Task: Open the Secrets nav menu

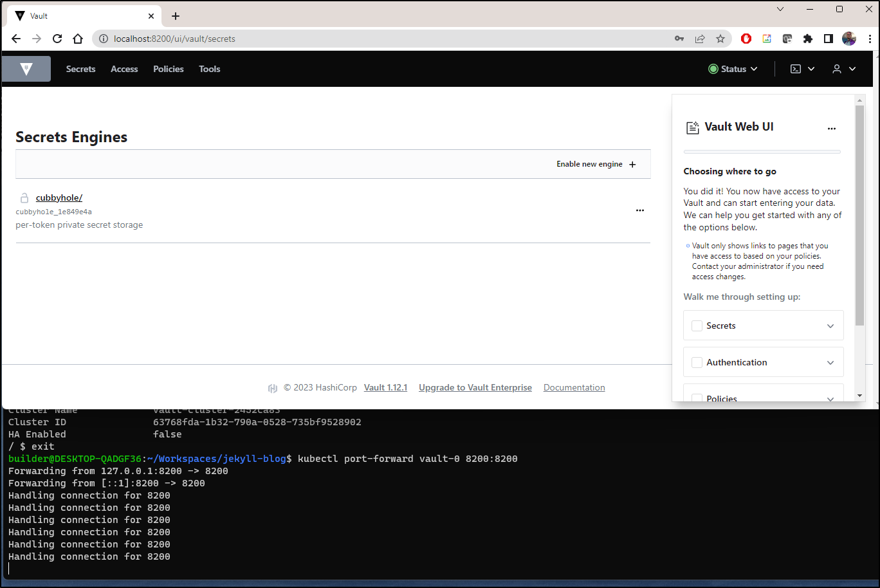Action: coord(80,69)
